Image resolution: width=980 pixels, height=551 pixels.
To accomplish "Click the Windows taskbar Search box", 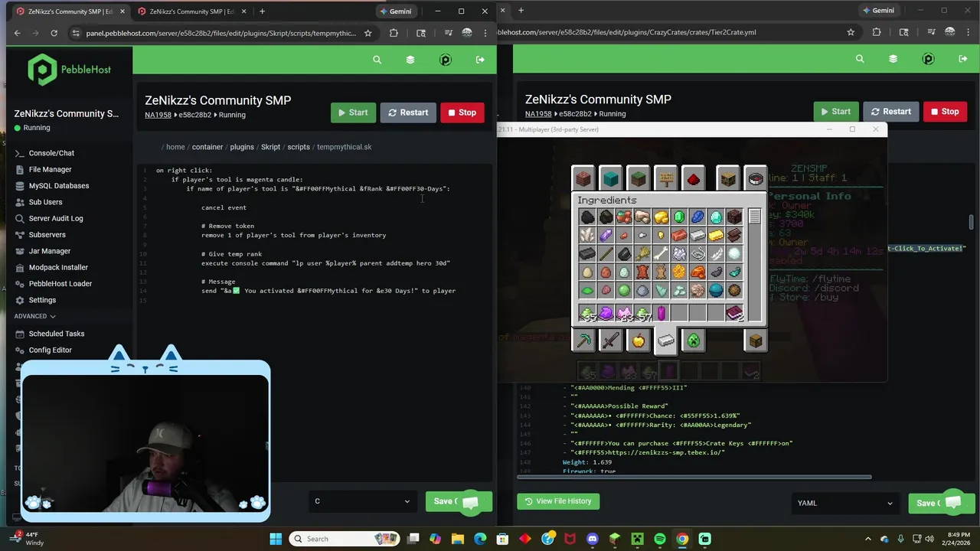I will coord(345,539).
